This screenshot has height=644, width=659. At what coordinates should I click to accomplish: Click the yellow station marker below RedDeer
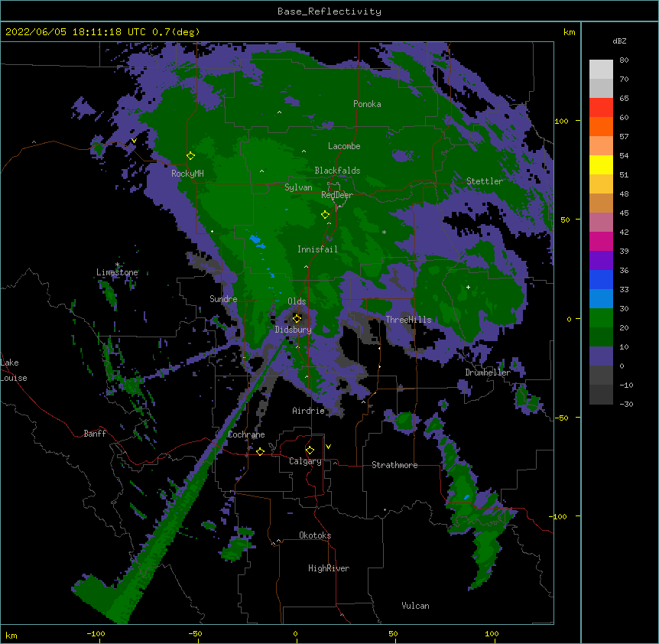[326, 215]
